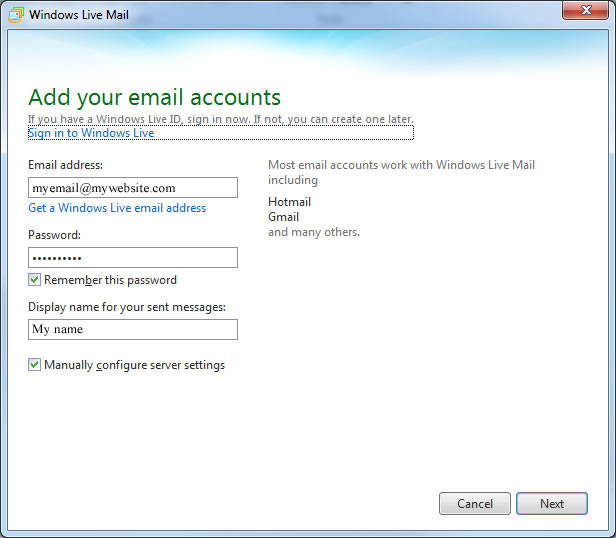
Task: Click the Windows Live Mail title bar icon
Action: tap(15, 16)
